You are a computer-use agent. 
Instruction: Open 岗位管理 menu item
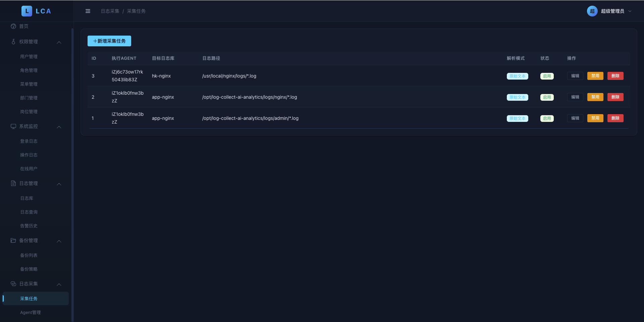[29, 111]
